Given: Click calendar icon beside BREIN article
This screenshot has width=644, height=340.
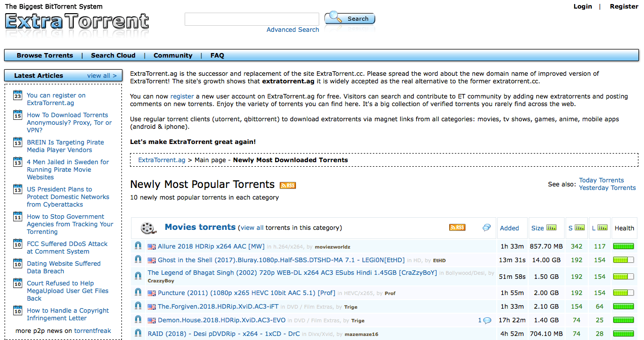Looking at the screenshot, I should click(x=18, y=142).
